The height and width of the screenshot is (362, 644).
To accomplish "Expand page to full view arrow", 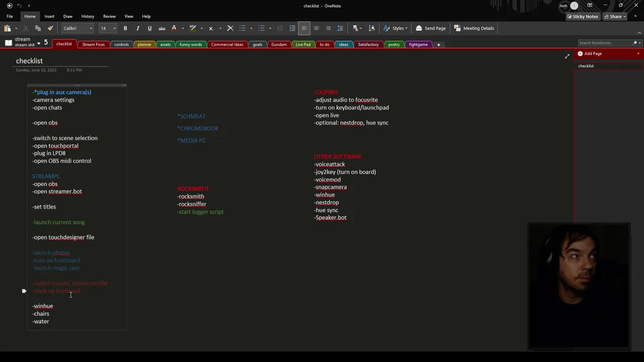I will 567,56.
